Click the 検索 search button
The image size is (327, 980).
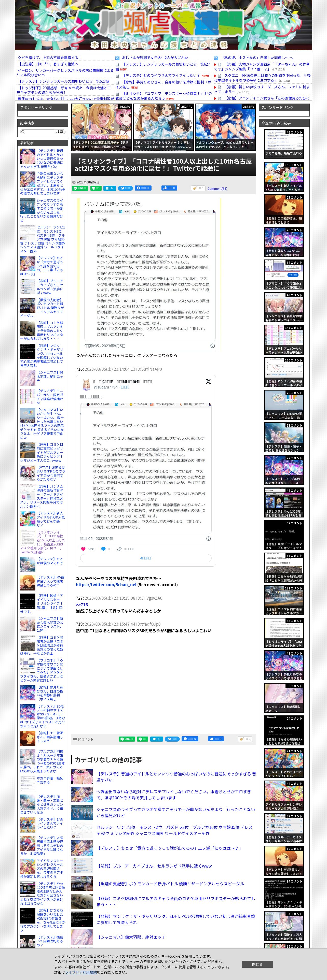[59, 132]
